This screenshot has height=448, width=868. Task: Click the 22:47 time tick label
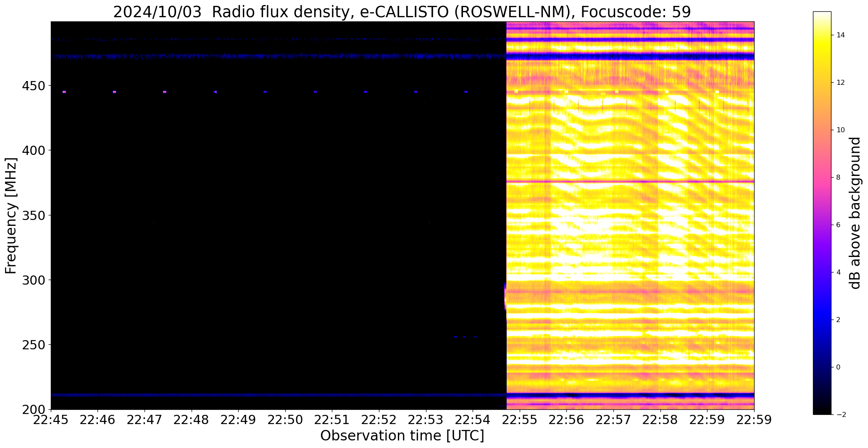[145, 420]
